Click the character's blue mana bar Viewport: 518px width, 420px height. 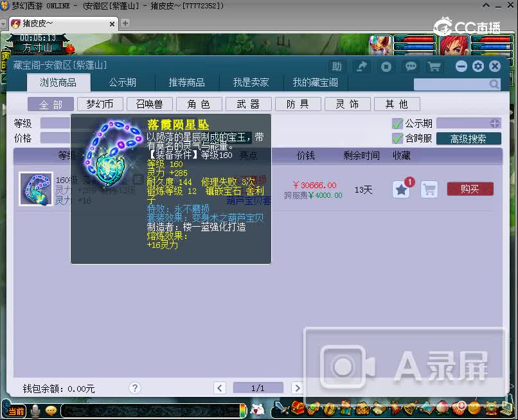492,46
